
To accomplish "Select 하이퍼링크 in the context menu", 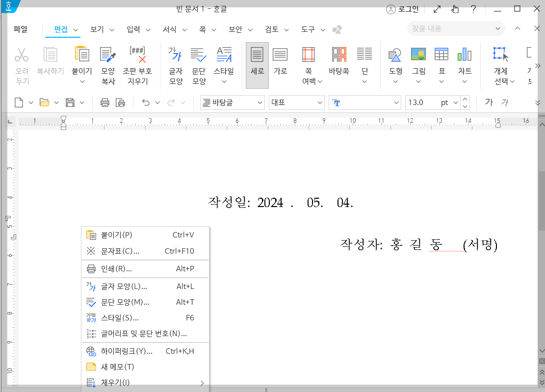I will coord(128,350).
